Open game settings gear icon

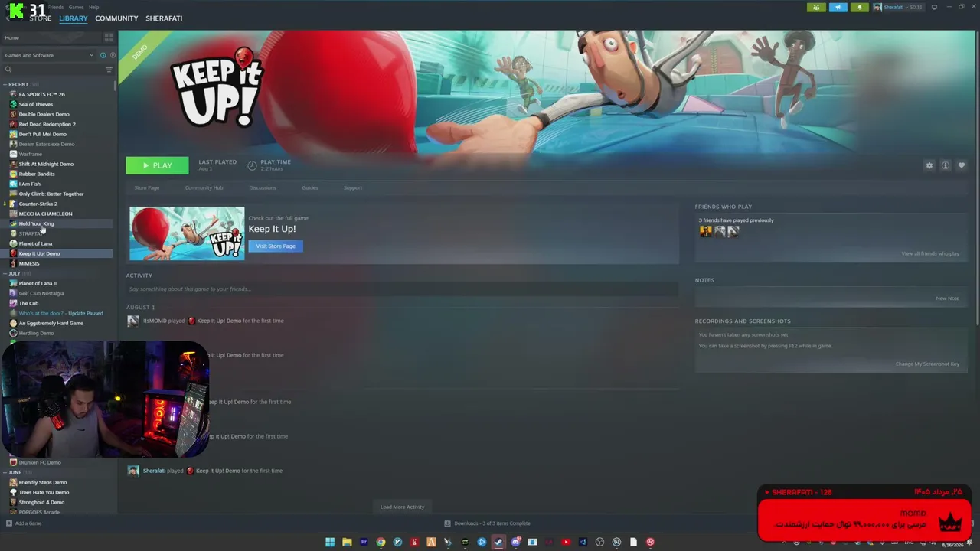(x=929, y=165)
